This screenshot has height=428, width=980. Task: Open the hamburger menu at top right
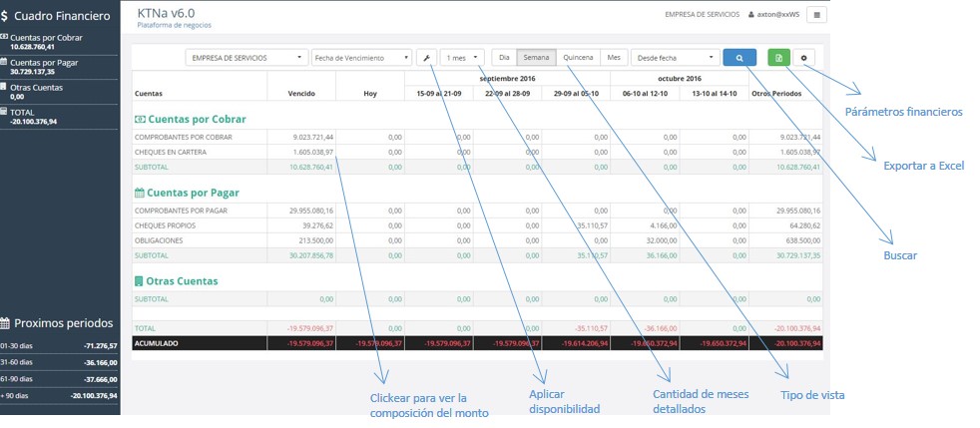pyautogui.click(x=816, y=15)
